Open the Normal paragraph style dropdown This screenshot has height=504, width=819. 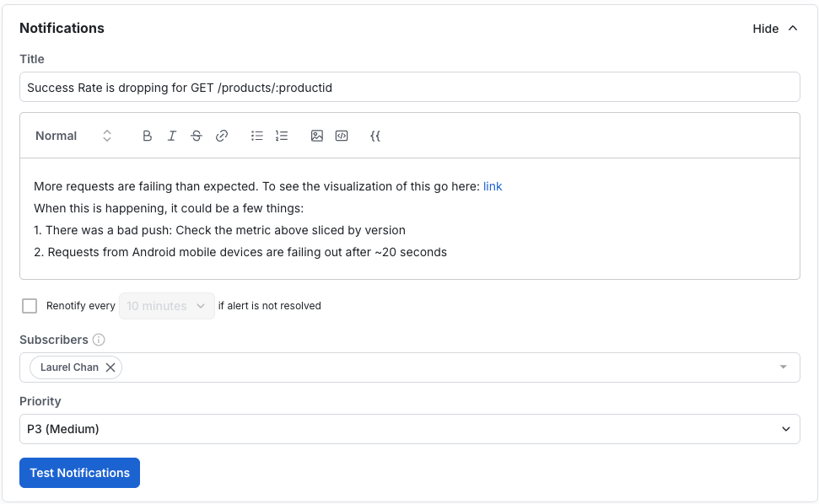pos(72,136)
